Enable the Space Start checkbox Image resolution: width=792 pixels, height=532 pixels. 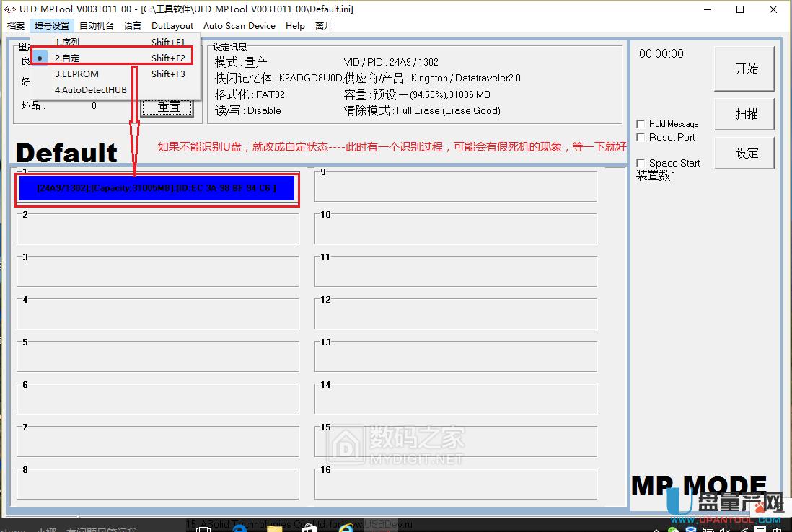tap(641, 163)
